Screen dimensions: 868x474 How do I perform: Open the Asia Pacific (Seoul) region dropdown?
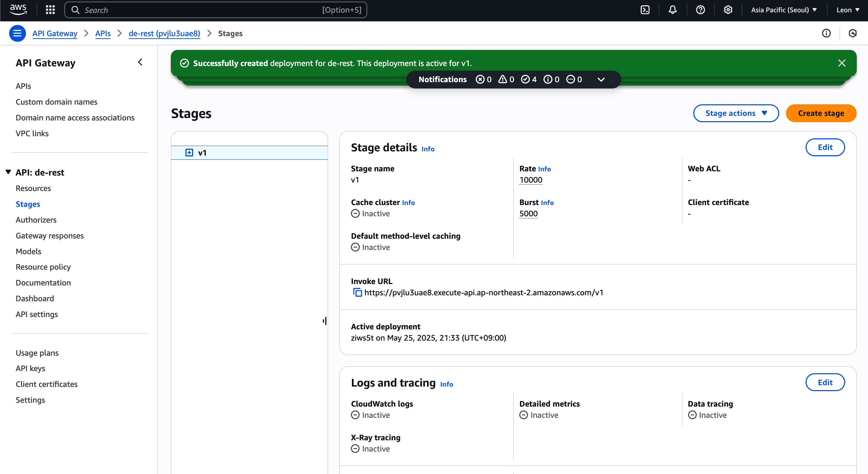[783, 10]
